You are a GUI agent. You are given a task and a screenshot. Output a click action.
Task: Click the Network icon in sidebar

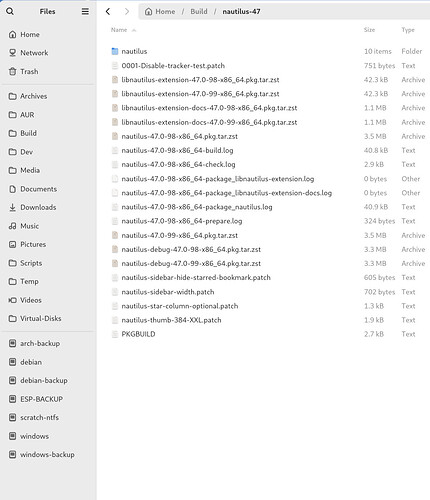[12, 53]
